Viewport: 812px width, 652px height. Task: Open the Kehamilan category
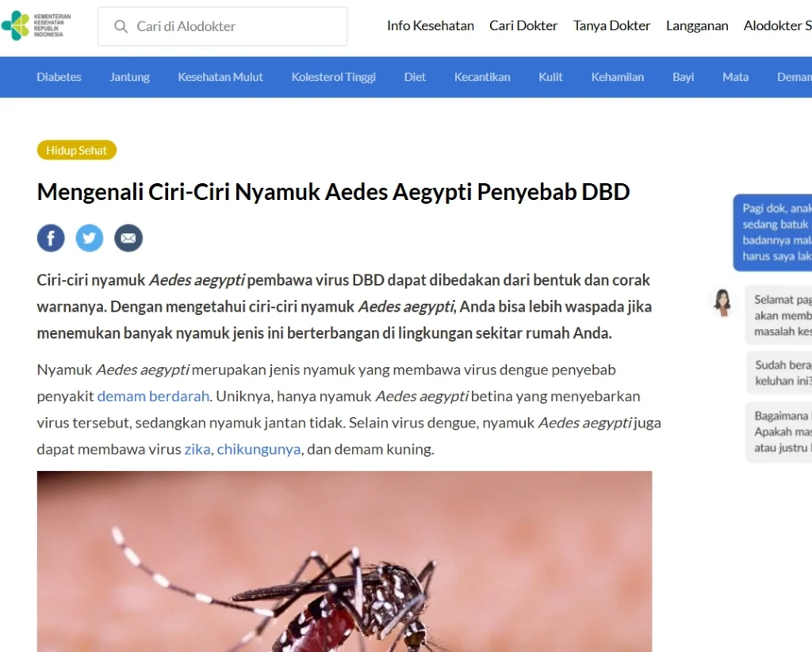tap(618, 77)
